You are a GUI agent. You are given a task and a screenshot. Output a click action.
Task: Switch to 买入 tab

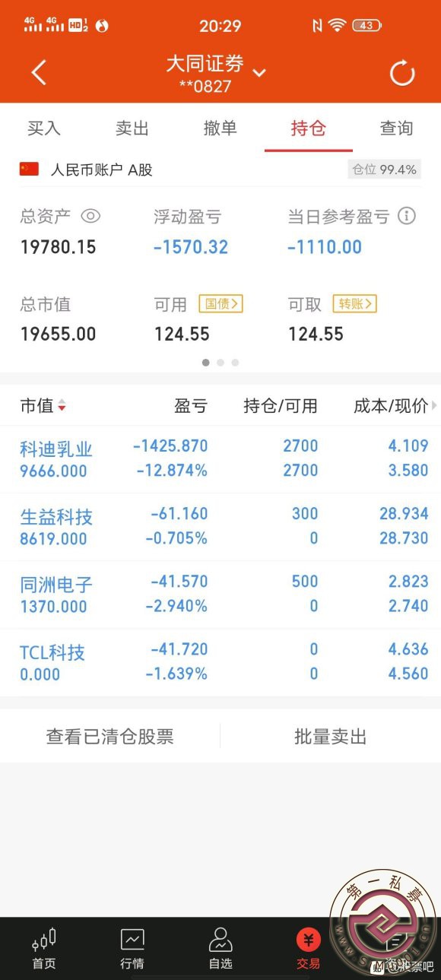[44, 128]
